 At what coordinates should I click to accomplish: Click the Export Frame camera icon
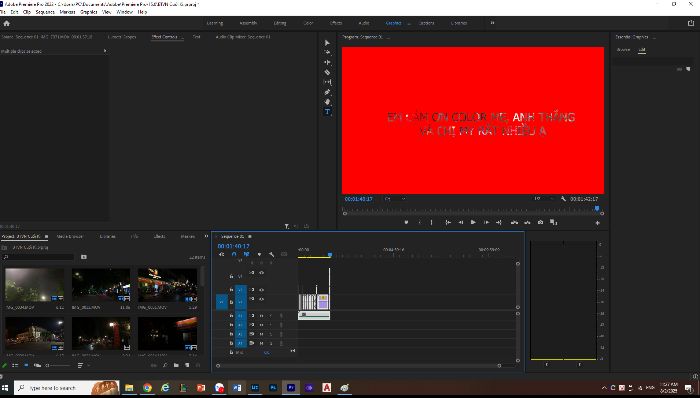click(541, 222)
